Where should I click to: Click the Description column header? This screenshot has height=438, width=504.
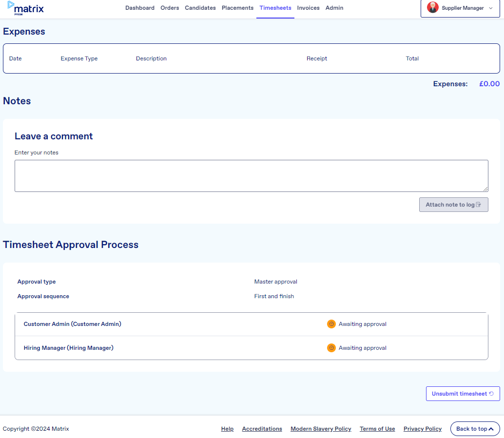[151, 58]
